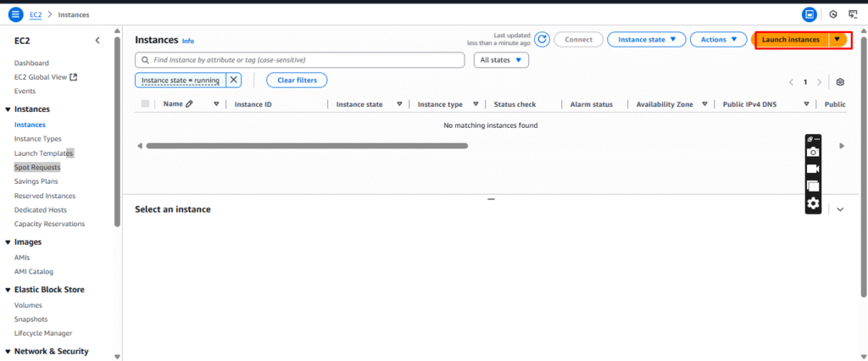Click the Status check column header
Image resolution: width=868 pixels, height=361 pixels.
[515, 104]
